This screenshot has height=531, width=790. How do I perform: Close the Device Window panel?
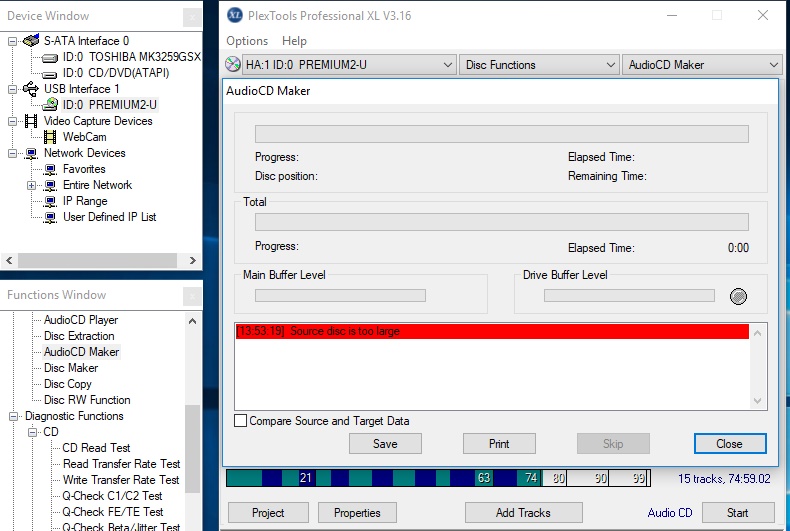[192, 18]
